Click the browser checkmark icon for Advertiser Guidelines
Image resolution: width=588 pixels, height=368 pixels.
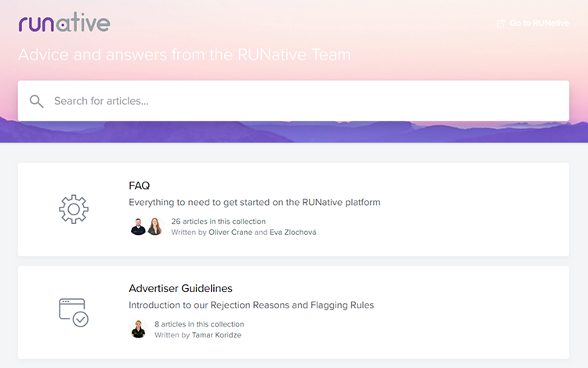74,312
